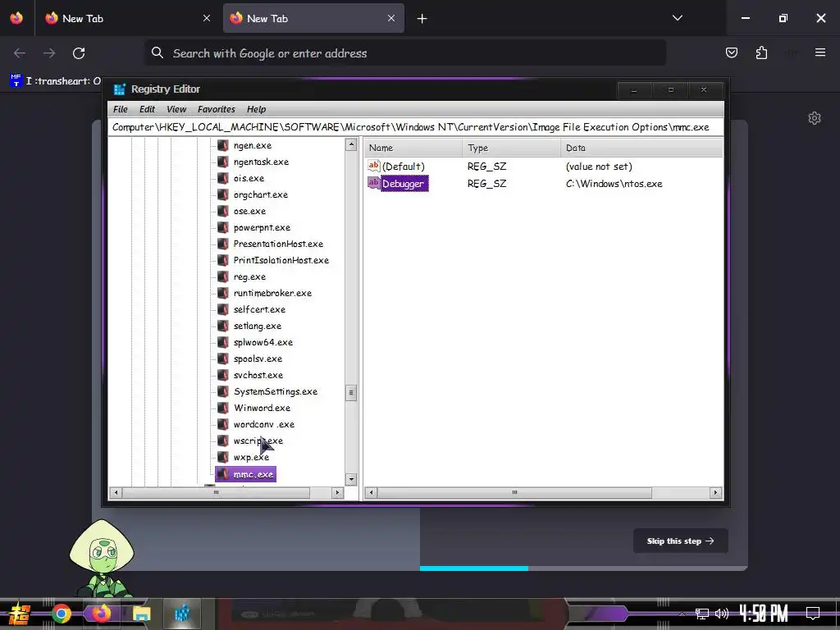Click the wordconv .exe tree entry
This screenshot has height=630, width=840.
click(263, 424)
